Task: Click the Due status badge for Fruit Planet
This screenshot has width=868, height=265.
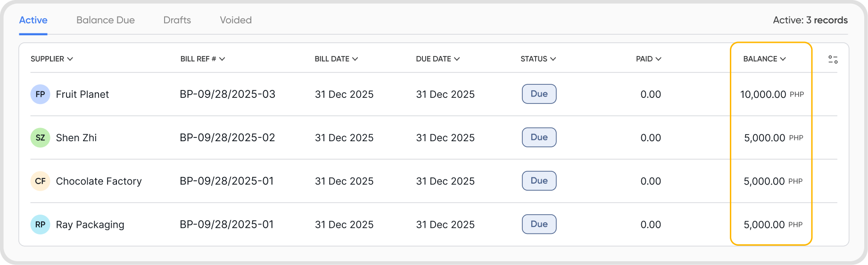Action: 539,94
